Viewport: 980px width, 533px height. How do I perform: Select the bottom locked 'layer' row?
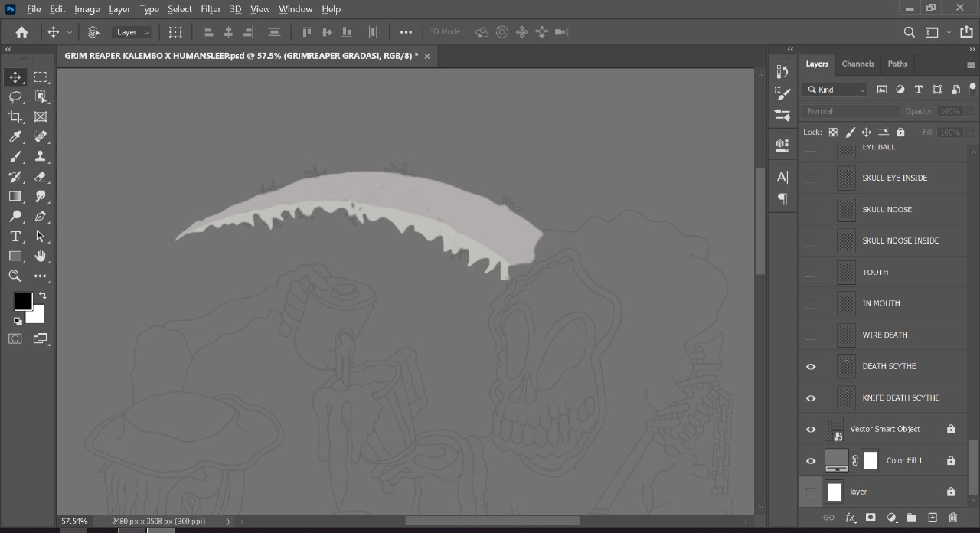coord(884,492)
